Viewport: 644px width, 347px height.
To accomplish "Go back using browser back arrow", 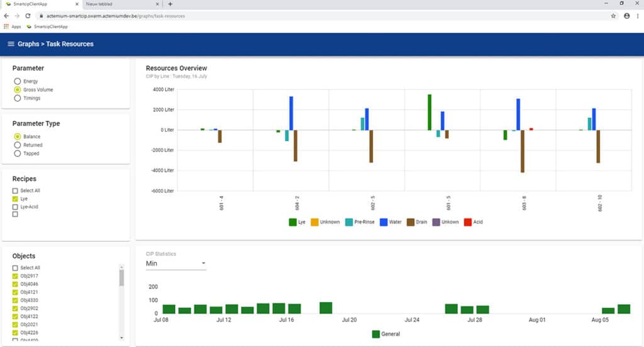I will click(x=6, y=16).
